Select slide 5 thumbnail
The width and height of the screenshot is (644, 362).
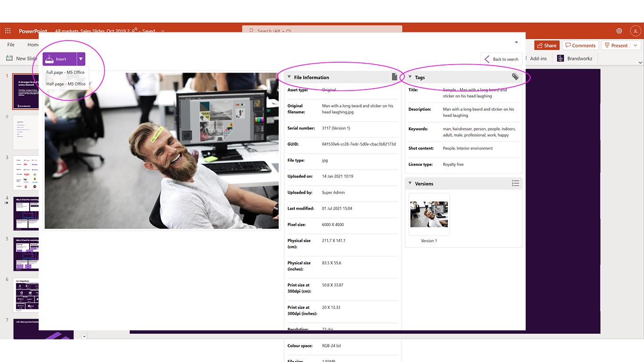tap(26, 254)
